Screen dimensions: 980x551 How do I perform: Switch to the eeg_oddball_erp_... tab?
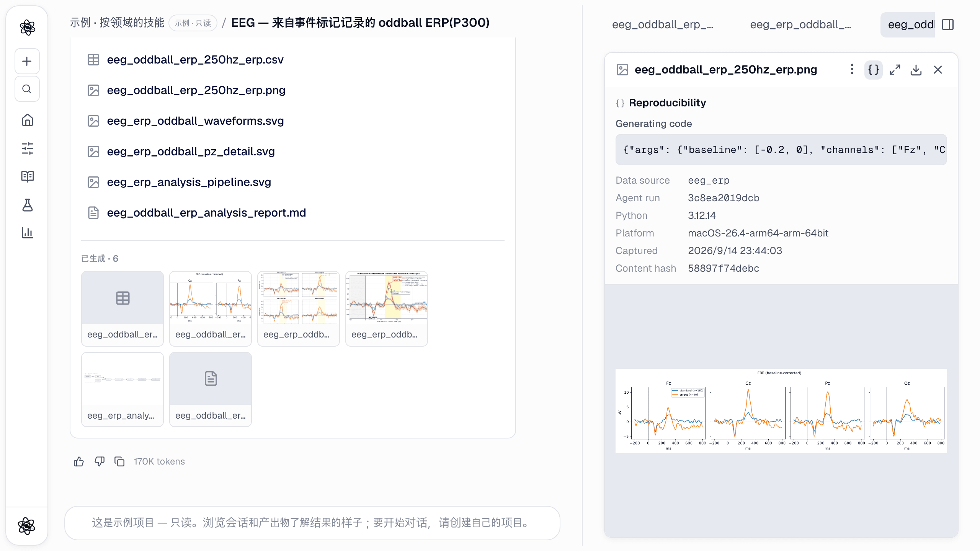pos(663,24)
